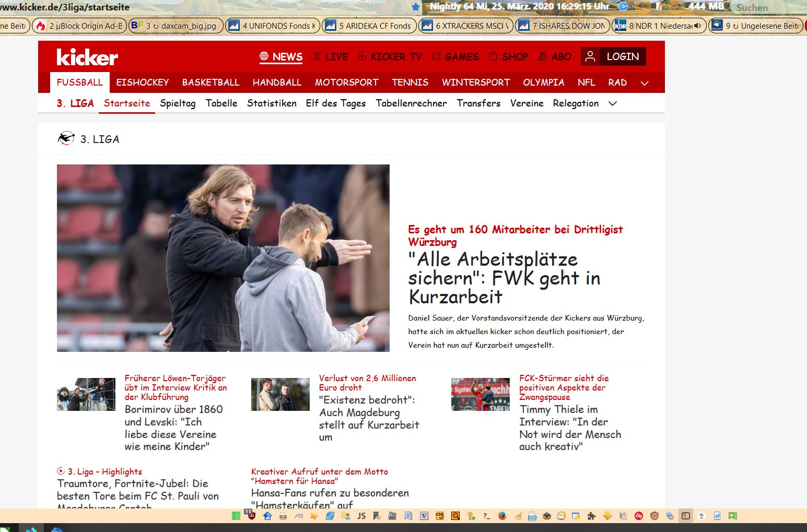
Task: Switch to the daxcam_big.jpg tab
Action: click(176, 26)
